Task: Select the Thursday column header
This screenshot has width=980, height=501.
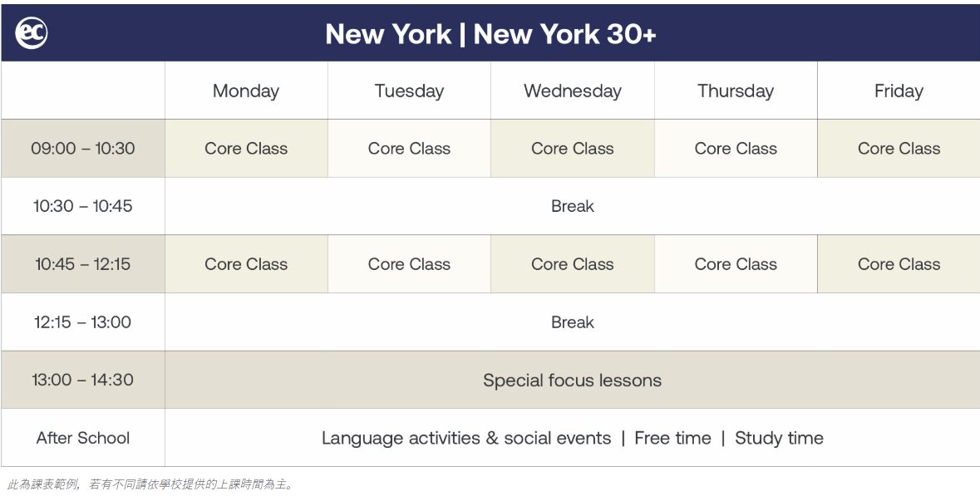Action: (x=736, y=91)
